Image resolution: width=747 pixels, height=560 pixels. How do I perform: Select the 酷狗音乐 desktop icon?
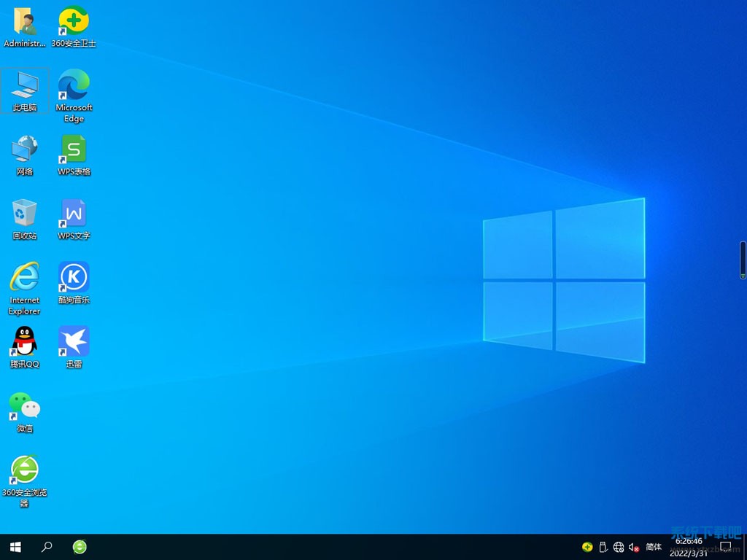[74, 278]
